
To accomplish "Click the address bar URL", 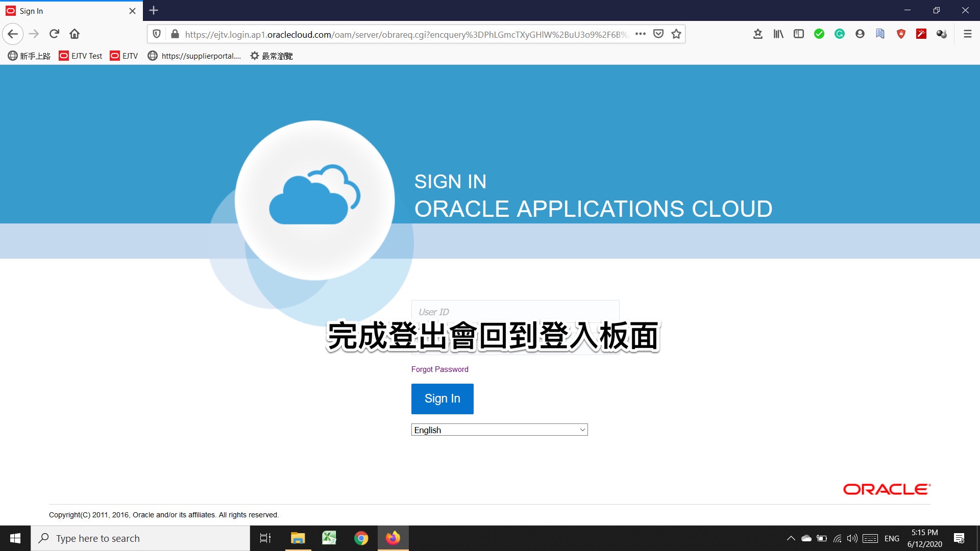I will click(x=406, y=34).
